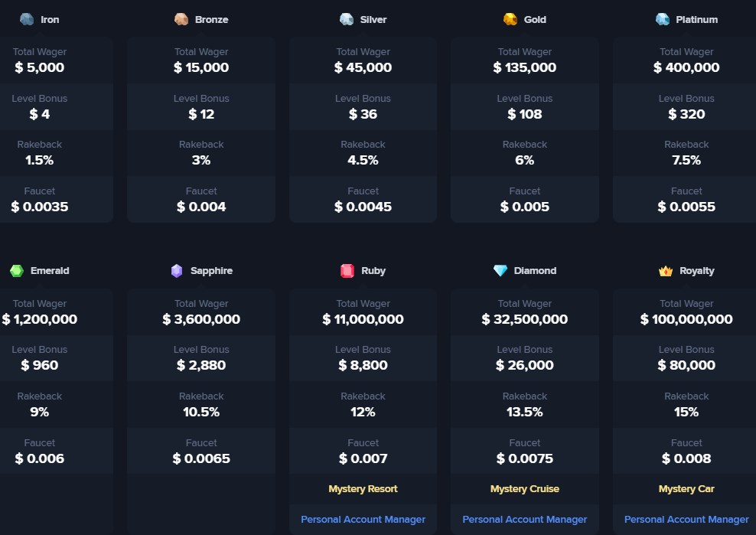Select the Sapphire 10.5% Rakeback cell

click(201, 404)
